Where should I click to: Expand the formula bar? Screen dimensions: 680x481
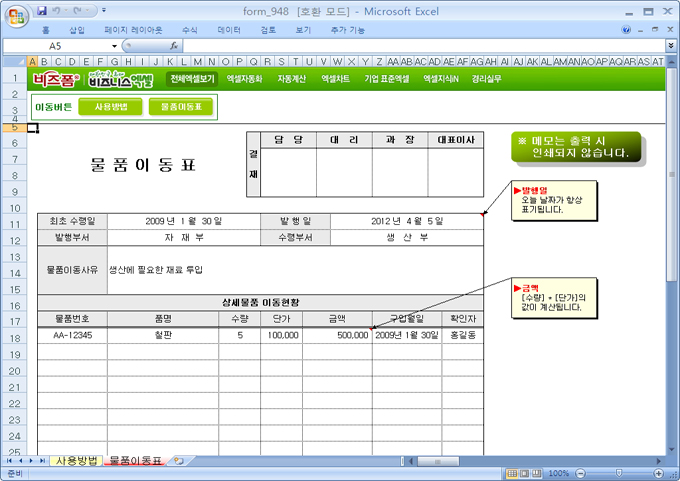pos(669,46)
